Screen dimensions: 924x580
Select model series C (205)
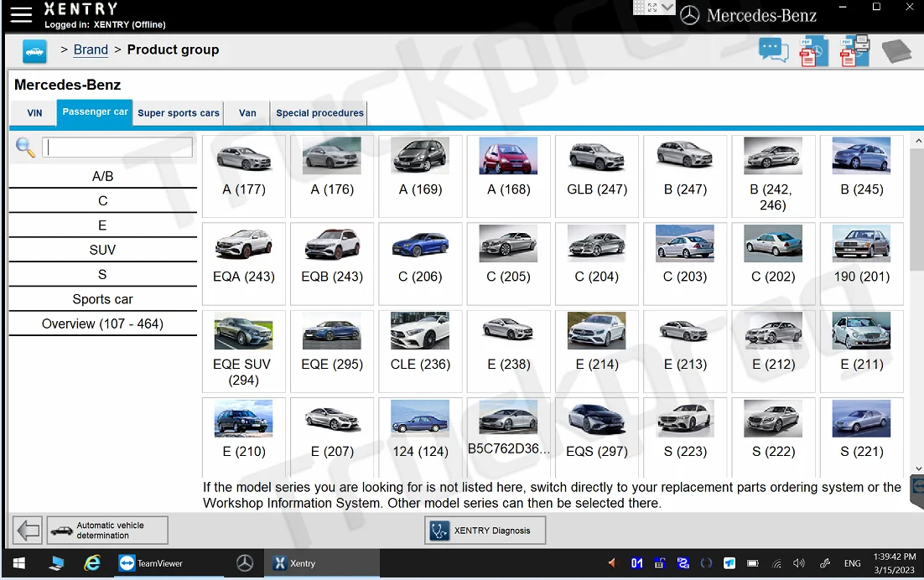pyautogui.click(x=509, y=263)
